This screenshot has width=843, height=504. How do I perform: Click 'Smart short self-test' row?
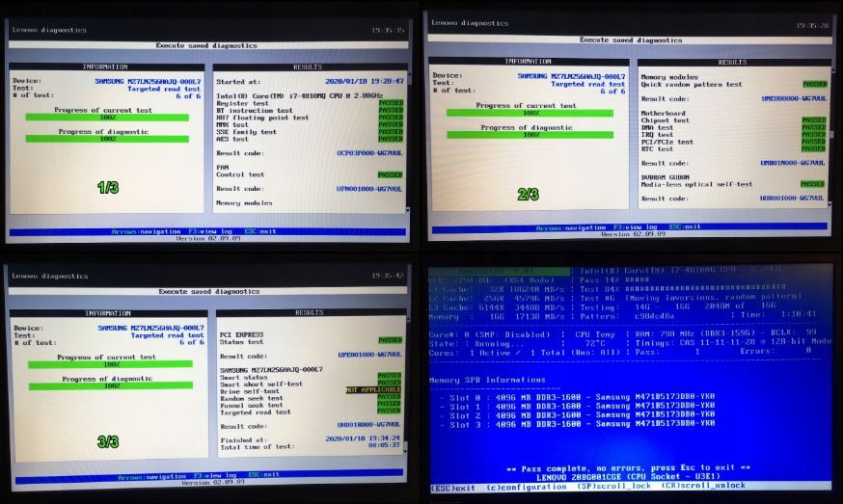coord(311,385)
